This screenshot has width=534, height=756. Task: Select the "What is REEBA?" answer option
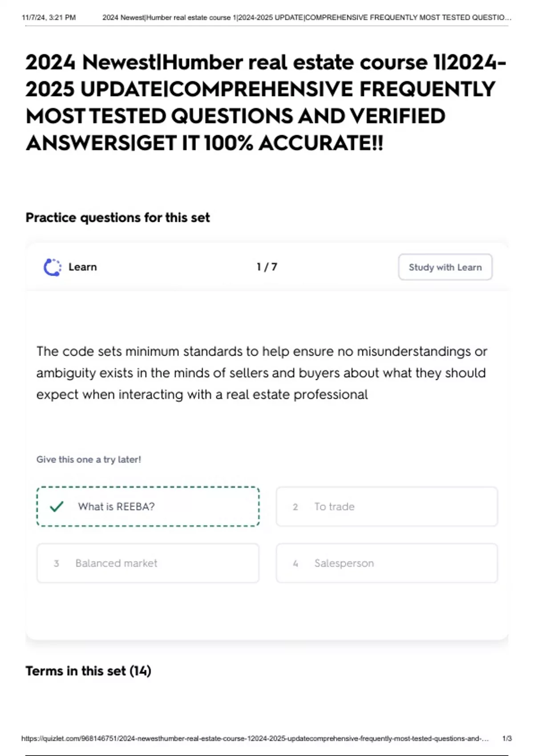click(148, 507)
